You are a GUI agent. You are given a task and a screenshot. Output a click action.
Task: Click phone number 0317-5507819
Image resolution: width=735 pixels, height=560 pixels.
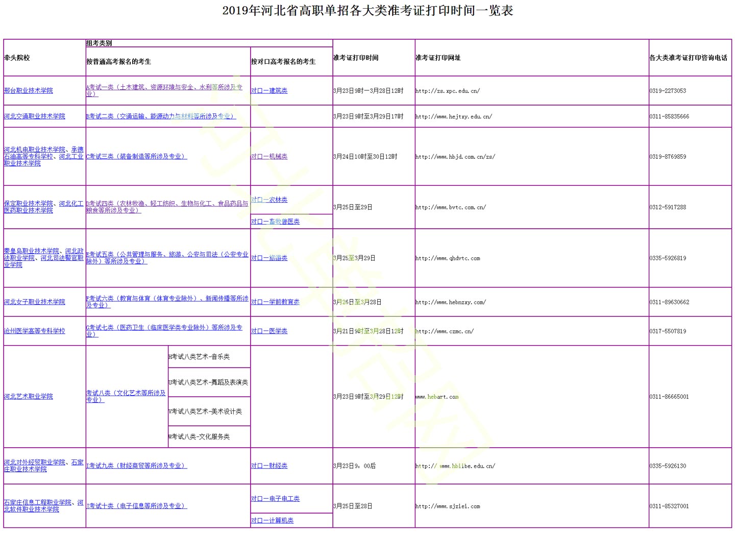[668, 331]
